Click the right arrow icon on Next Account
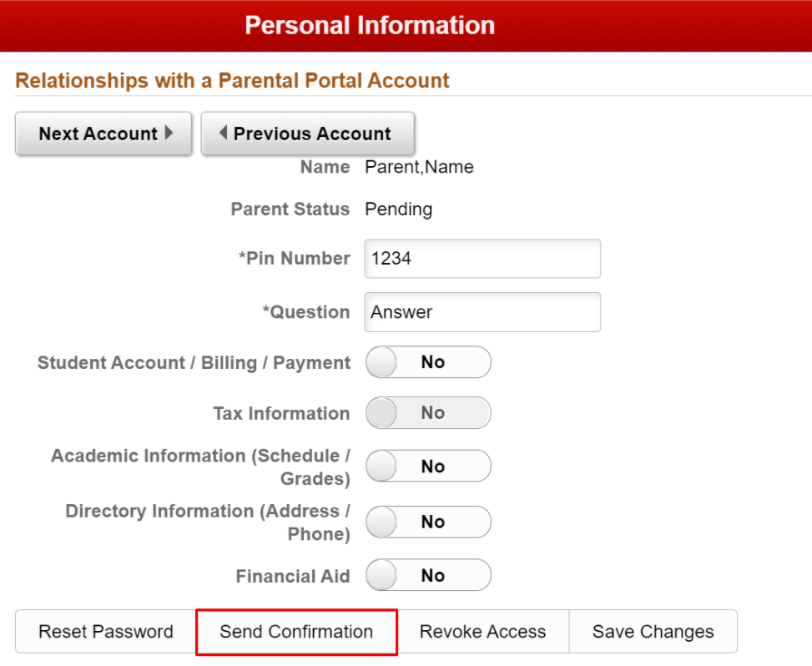The height and width of the screenshot is (666, 812). coord(169,133)
